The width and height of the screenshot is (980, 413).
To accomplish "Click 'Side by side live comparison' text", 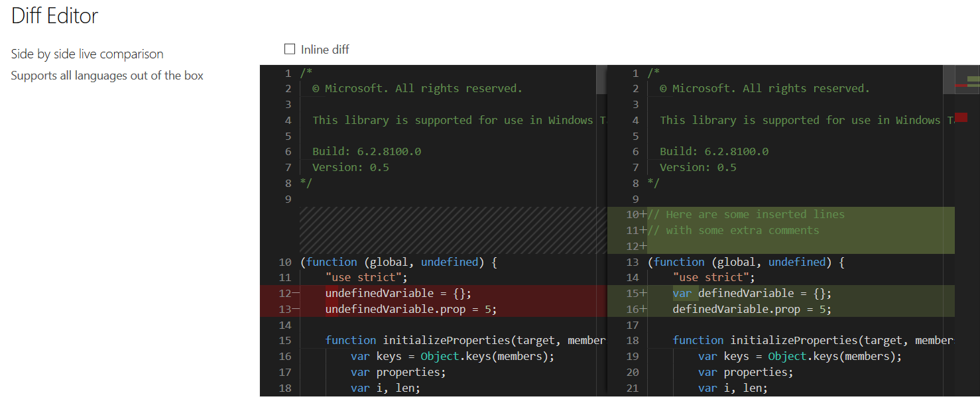I will (87, 54).
